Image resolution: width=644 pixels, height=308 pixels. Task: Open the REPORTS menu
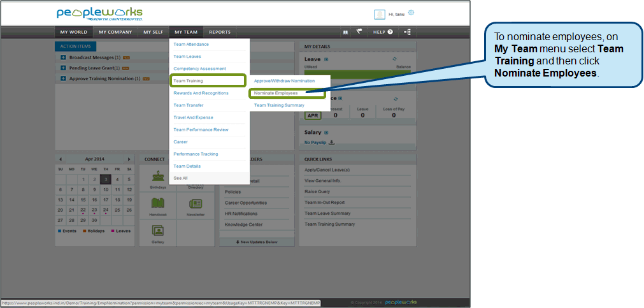(x=220, y=32)
